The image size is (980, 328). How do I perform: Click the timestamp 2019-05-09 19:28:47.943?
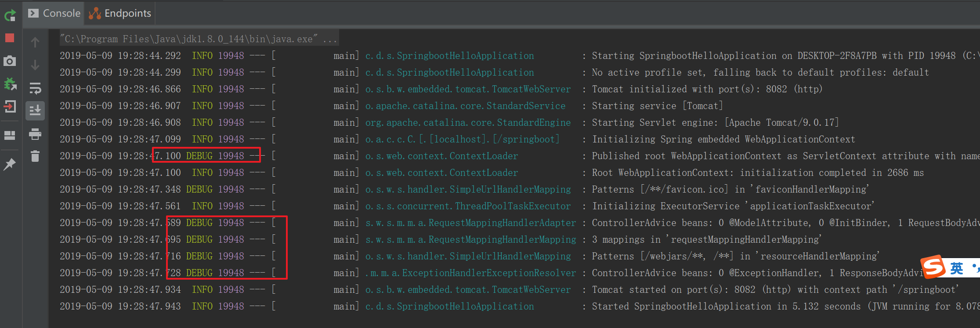point(120,306)
